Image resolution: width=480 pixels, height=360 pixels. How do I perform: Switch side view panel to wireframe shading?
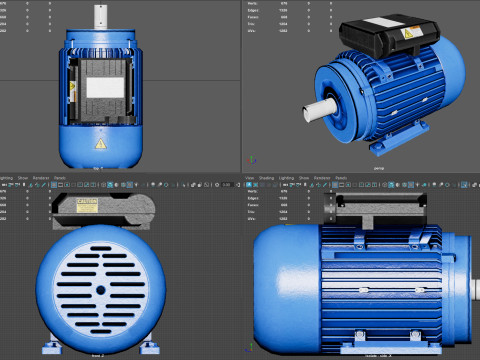click(x=385, y=184)
